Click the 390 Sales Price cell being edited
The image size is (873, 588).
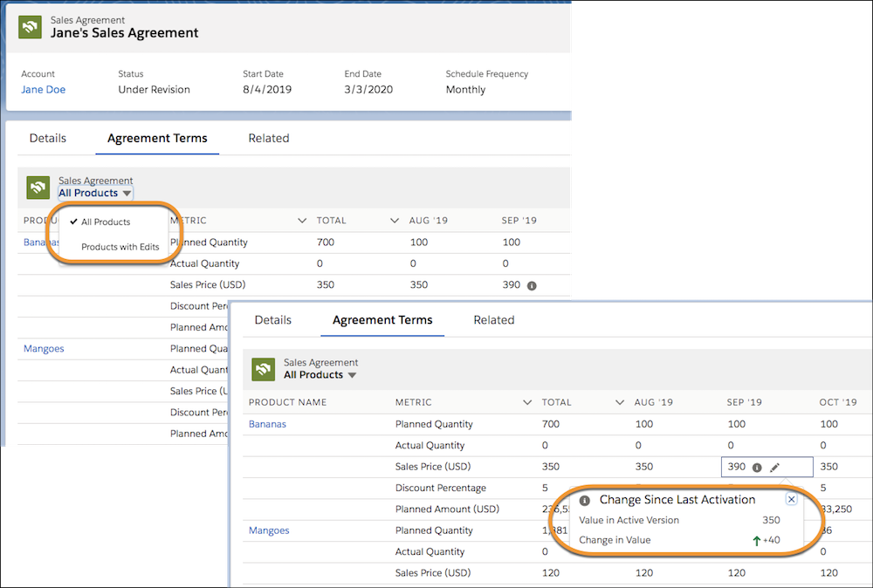coord(736,468)
